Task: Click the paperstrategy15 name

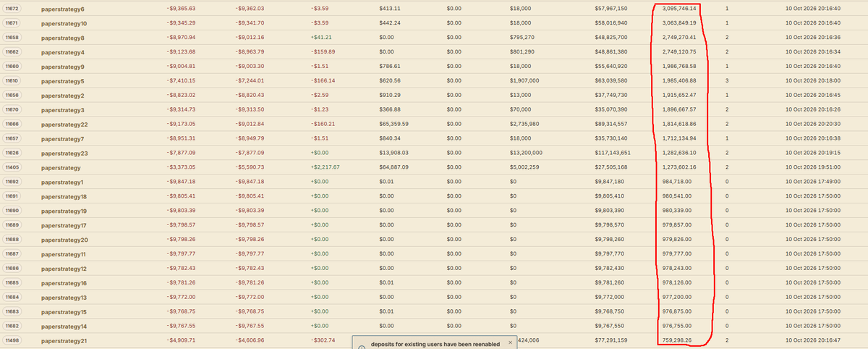Action: (x=64, y=312)
